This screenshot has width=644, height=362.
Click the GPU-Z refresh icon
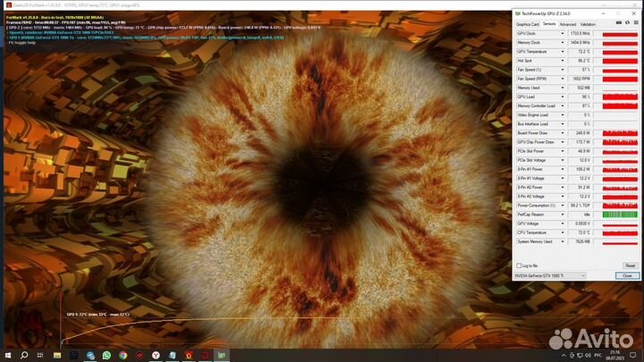pos(626,24)
